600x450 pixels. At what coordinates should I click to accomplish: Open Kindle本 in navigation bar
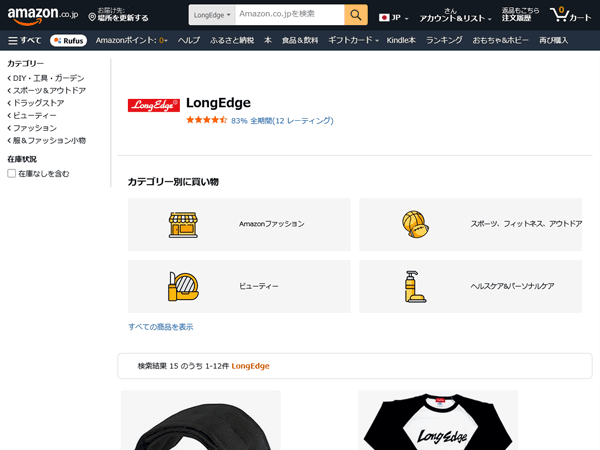point(401,40)
